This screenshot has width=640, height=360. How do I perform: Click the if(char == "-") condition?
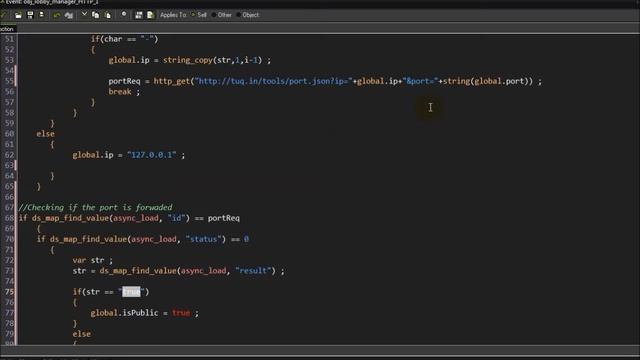[x=124, y=39]
